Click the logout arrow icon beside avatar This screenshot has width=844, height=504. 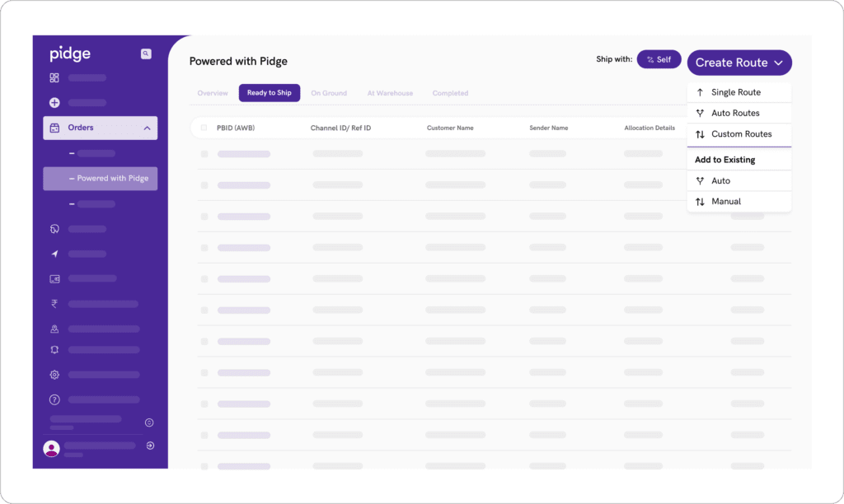(150, 446)
